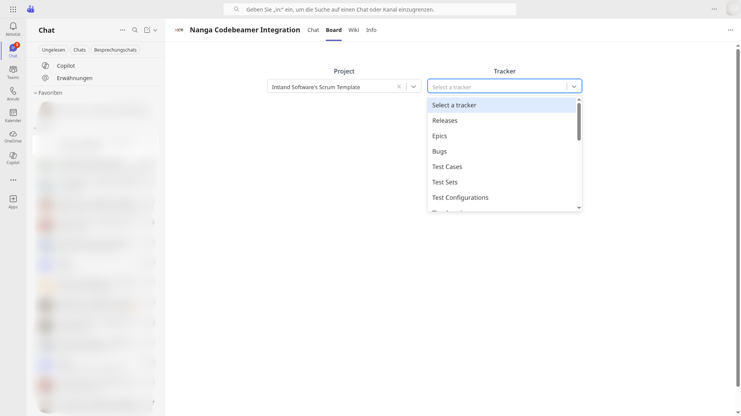The image size is (741, 416).
Task: Collapse the Favoriten section
Action: point(36,93)
